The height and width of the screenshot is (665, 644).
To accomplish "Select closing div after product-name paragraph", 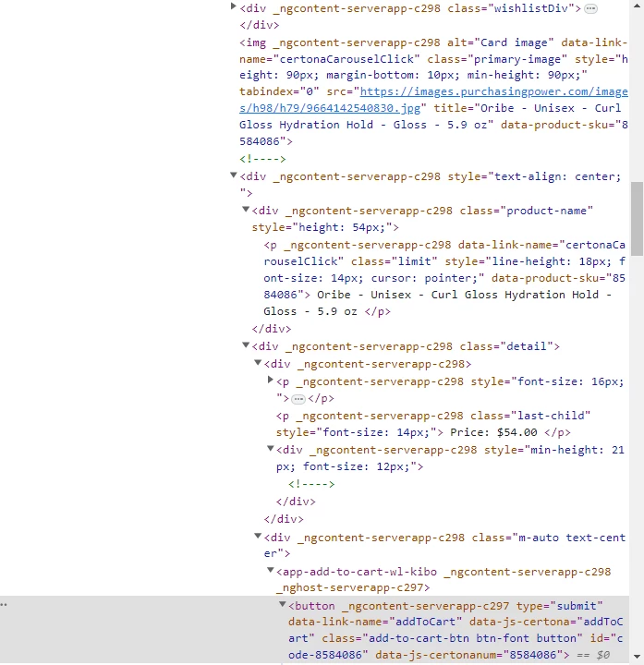I will 272,329.
